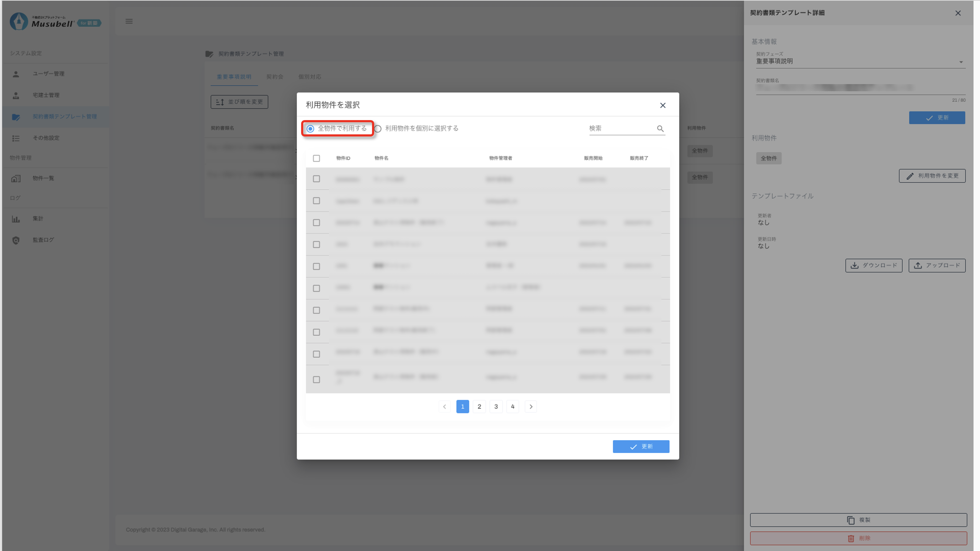
Task: Toggle the select-all checkbox in table header
Action: coord(316,158)
